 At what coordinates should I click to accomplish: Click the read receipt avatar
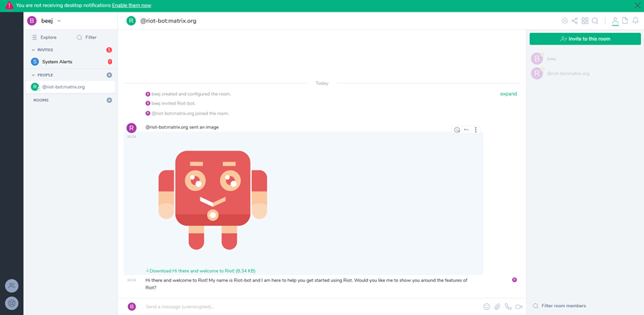514,280
